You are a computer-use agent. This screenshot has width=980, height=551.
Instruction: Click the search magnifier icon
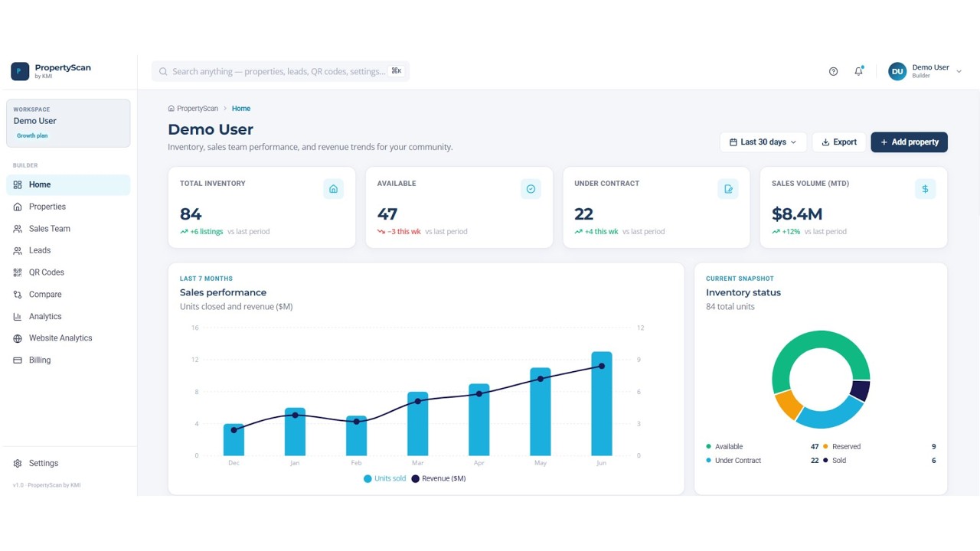tap(163, 71)
